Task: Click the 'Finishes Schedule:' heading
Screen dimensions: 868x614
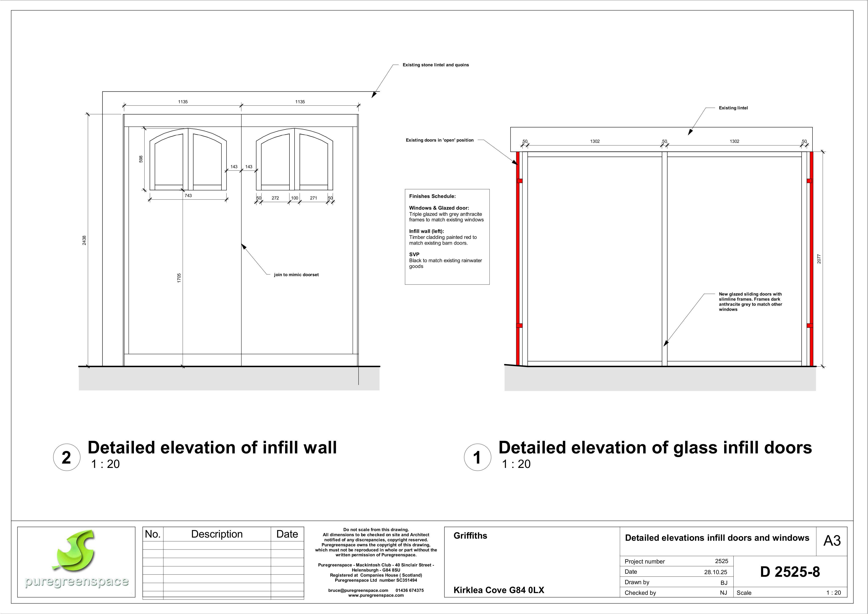Action: point(432,196)
